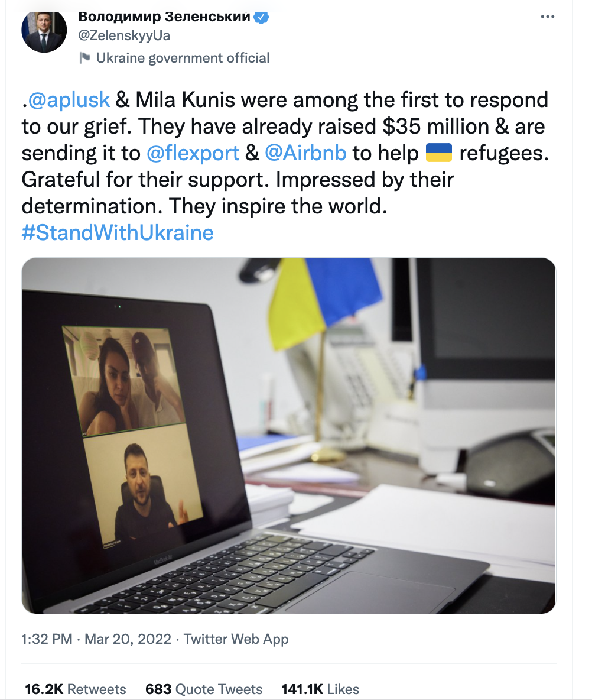
Task: Click the Ukraine government official label
Action: 183,58
